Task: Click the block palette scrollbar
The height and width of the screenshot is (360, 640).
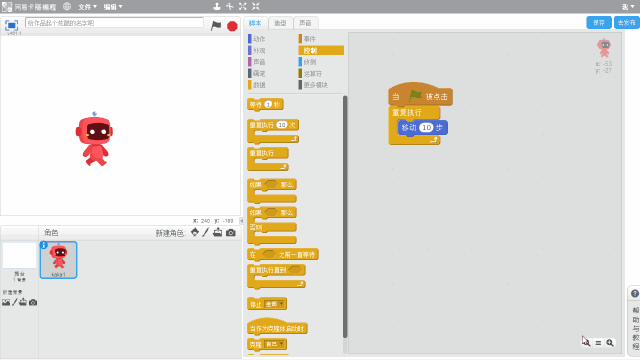Action: pyautogui.click(x=345, y=216)
